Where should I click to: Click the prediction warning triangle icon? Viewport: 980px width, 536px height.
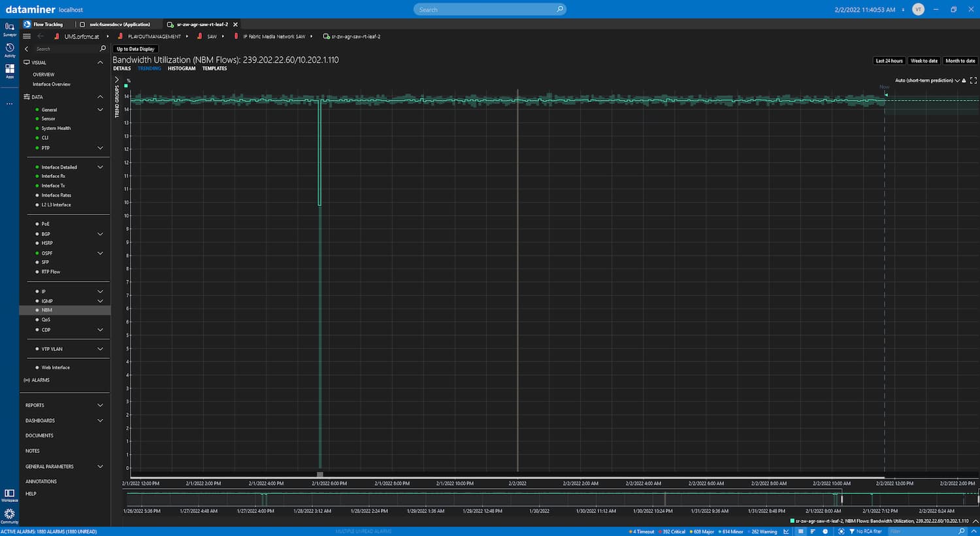[x=964, y=80]
